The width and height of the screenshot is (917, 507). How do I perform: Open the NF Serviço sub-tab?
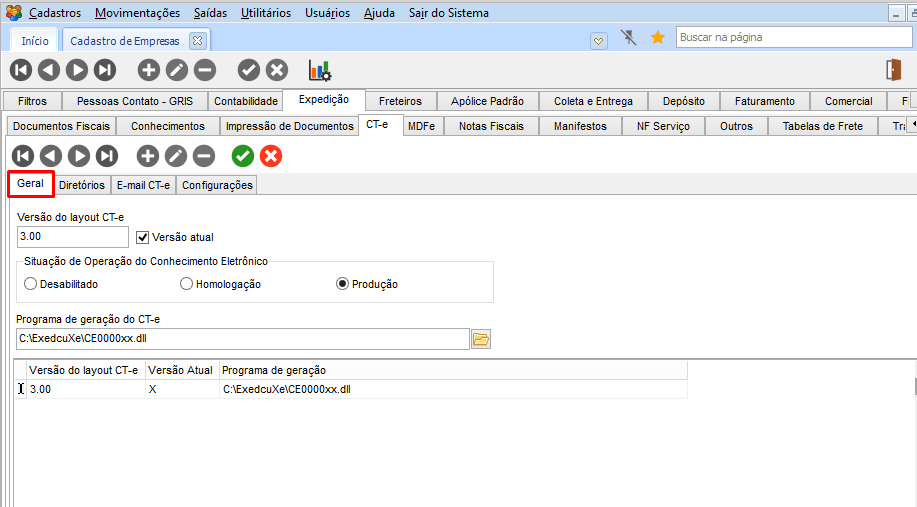[x=663, y=126]
